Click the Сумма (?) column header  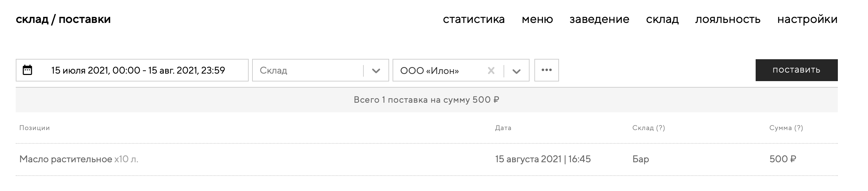coord(786,128)
